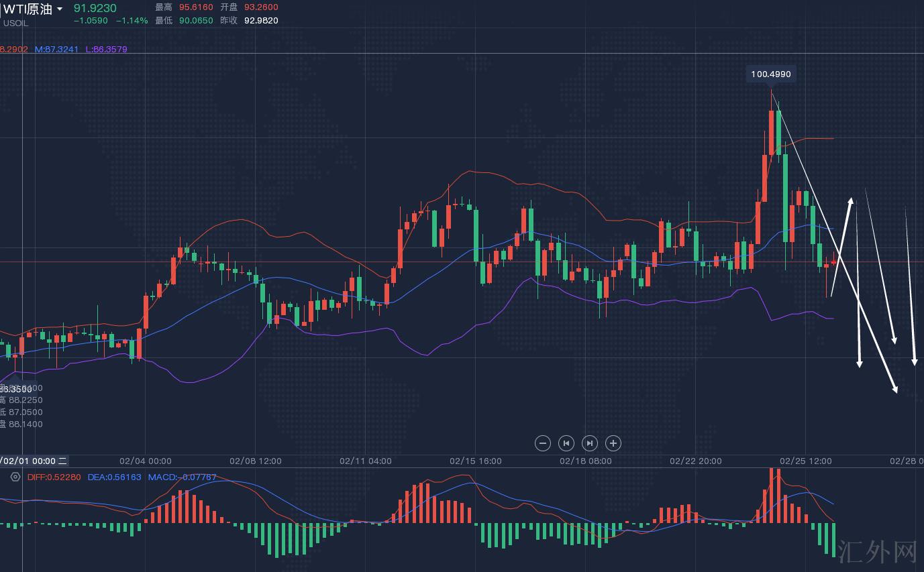Expand the WTI原油 symbol dropdown arrow

tap(60, 9)
